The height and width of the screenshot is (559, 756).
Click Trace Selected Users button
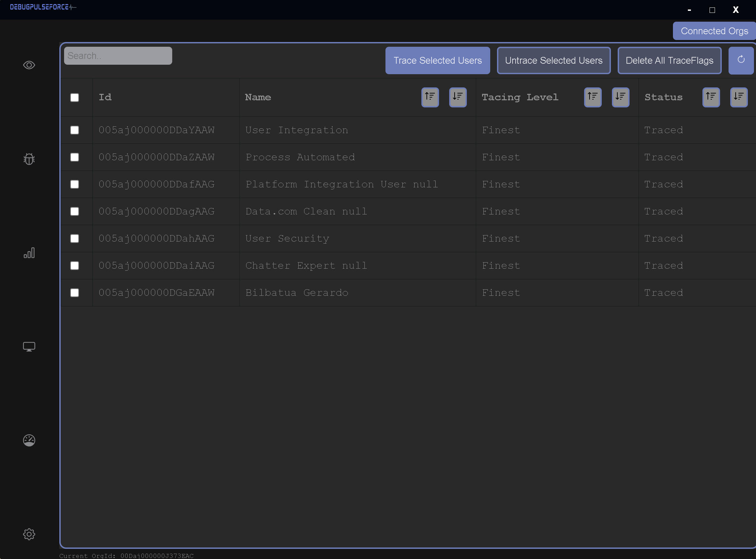[x=437, y=60]
